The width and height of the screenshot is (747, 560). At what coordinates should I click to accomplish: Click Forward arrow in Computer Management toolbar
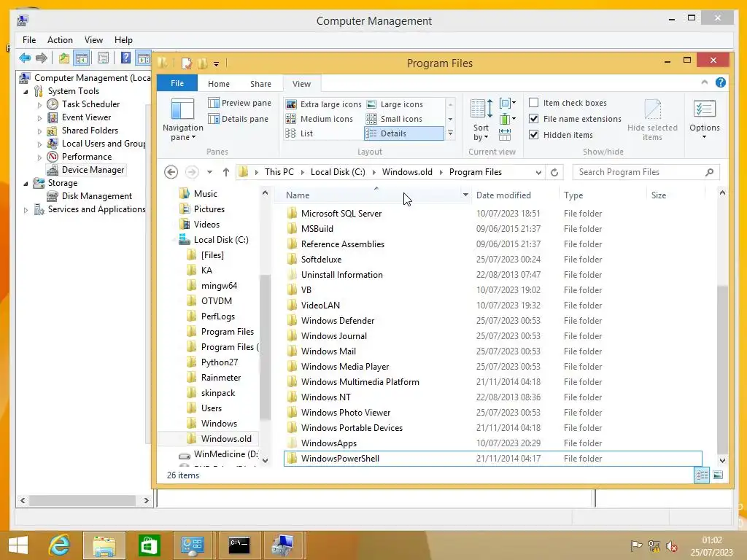click(42, 58)
